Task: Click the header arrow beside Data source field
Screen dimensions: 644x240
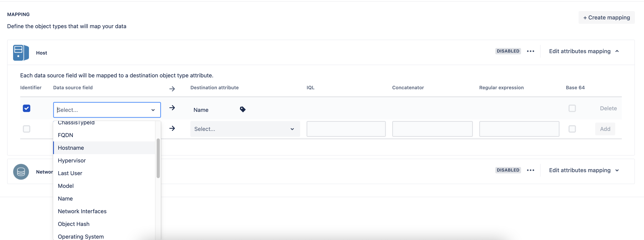Action: tap(172, 89)
